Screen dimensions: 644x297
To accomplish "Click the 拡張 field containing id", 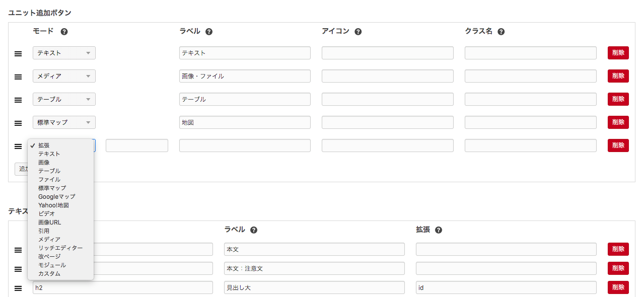I will [506, 287].
